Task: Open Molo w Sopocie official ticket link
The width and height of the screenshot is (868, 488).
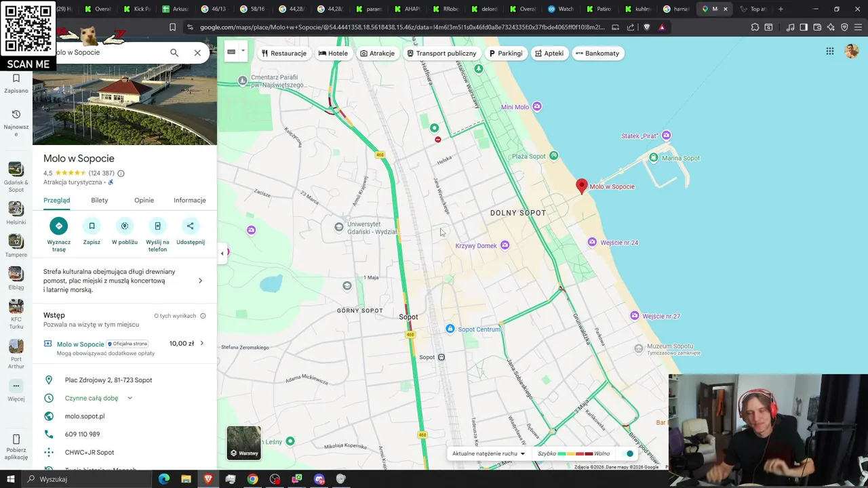Action: [81, 344]
